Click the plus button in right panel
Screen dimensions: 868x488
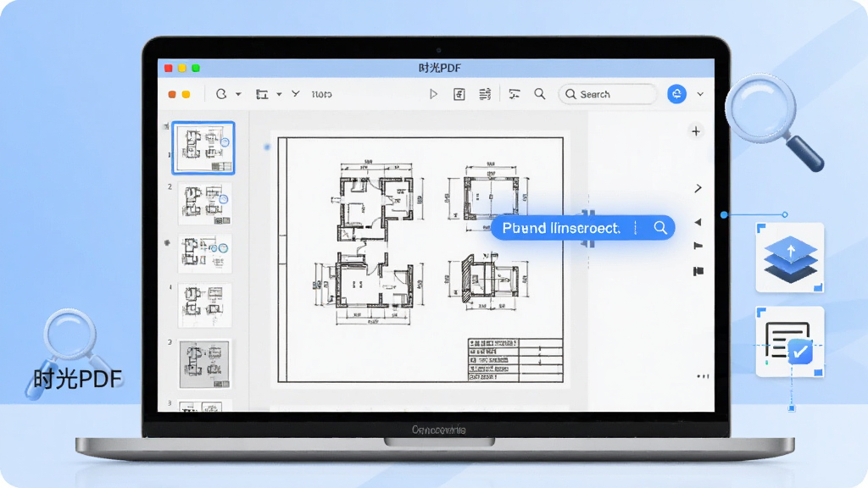[x=696, y=131]
